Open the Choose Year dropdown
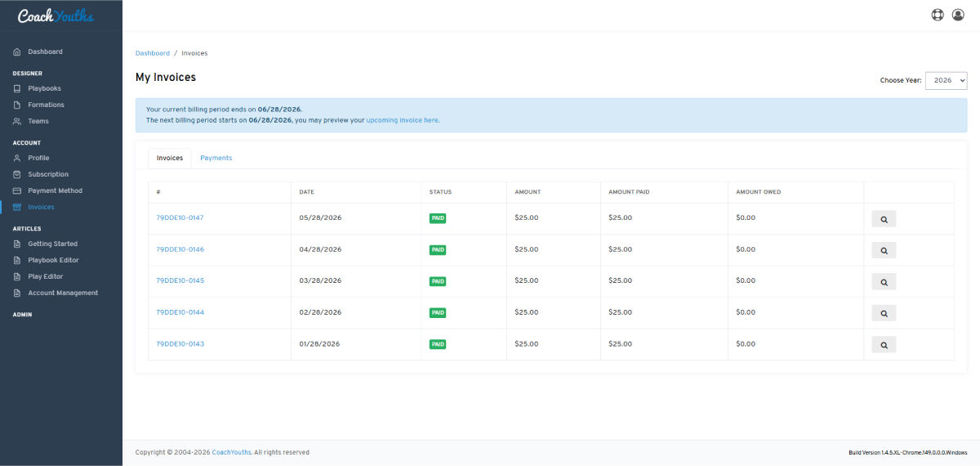This screenshot has width=980, height=466. 946,80
